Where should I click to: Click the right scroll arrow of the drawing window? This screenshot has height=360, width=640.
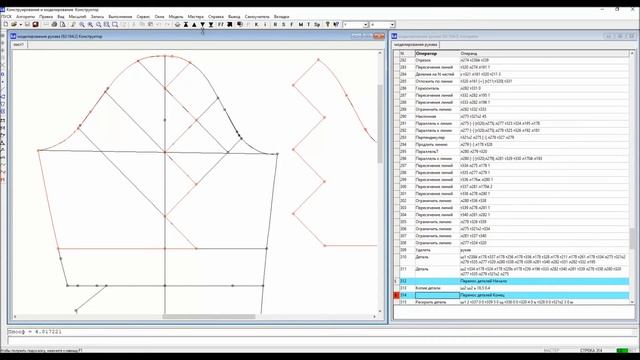point(374,316)
